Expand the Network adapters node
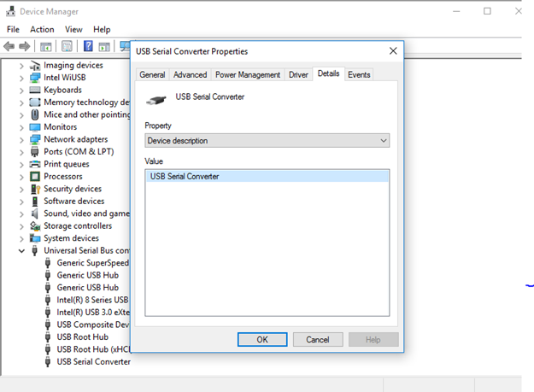Image resolution: width=534 pixels, height=392 pixels. (x=21, y=139)
